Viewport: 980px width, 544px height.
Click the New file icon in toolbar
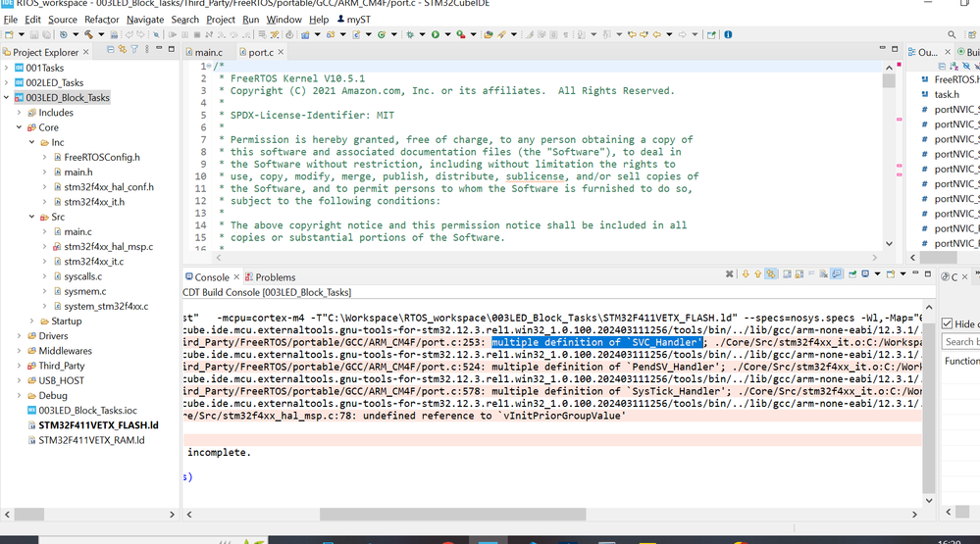point(9,34)
